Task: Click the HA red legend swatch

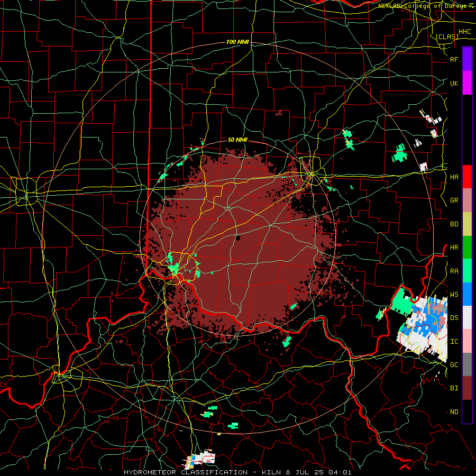Action: (x=467, y=177)
